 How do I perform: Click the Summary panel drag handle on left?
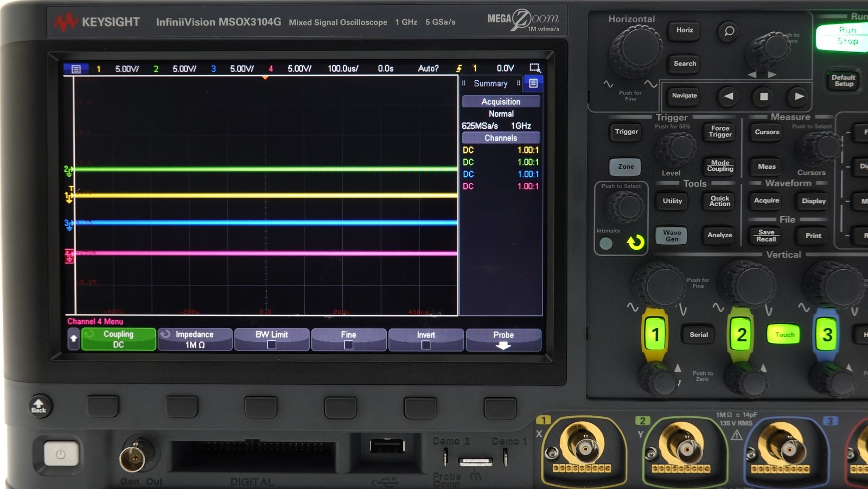click(464, 83)
